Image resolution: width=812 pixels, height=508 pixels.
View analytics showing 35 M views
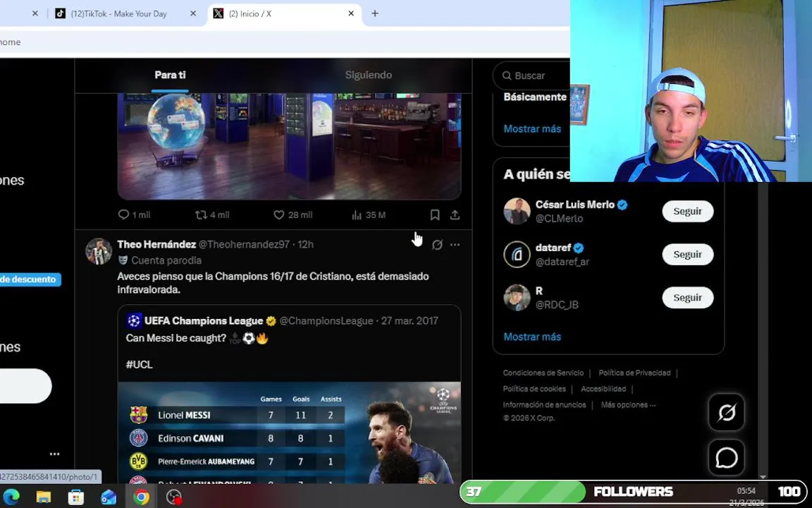[369, 214]
